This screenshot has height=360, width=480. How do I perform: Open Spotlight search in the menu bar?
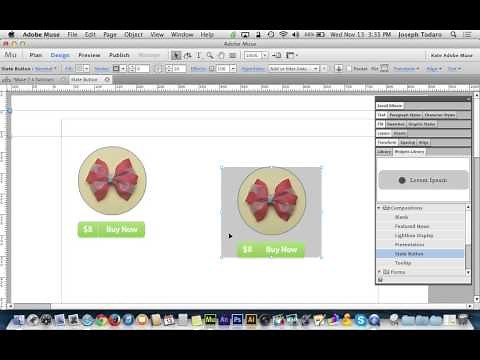(453, 34)
